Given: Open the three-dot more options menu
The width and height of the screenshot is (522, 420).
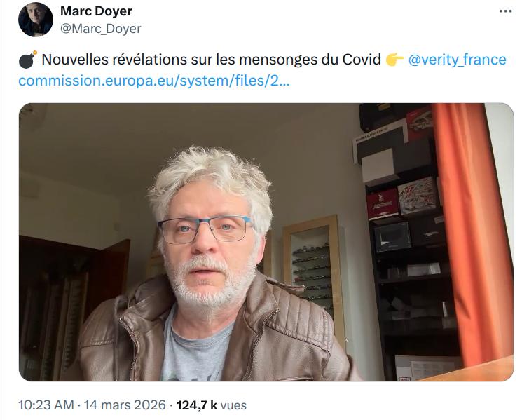Looking at the screenshot, I should tap(505, 11).
